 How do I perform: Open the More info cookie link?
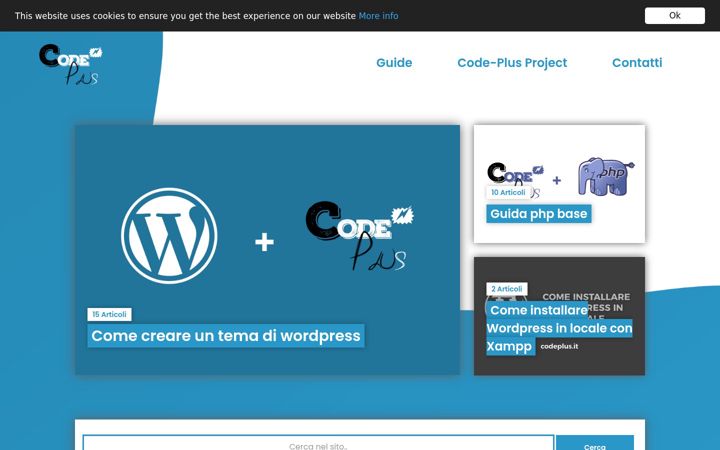coord(378,16)
